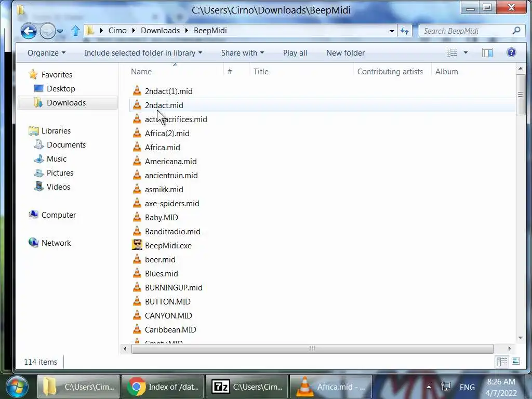Open the address bar history dropdown
Screen dimensions: 532x399
pos(392,31)
